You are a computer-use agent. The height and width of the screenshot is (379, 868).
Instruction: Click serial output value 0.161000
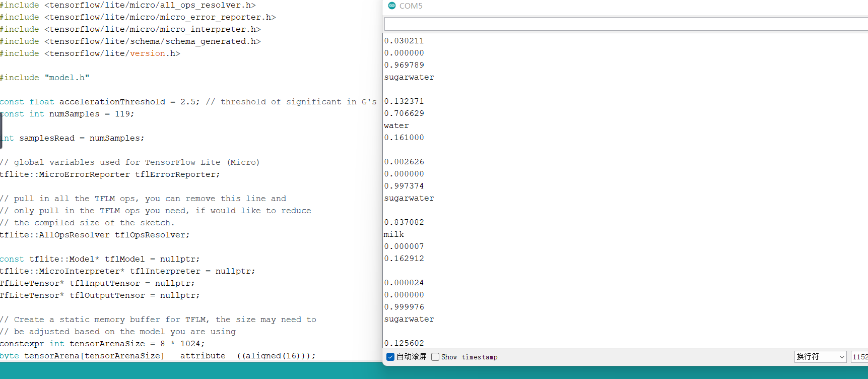404,138
